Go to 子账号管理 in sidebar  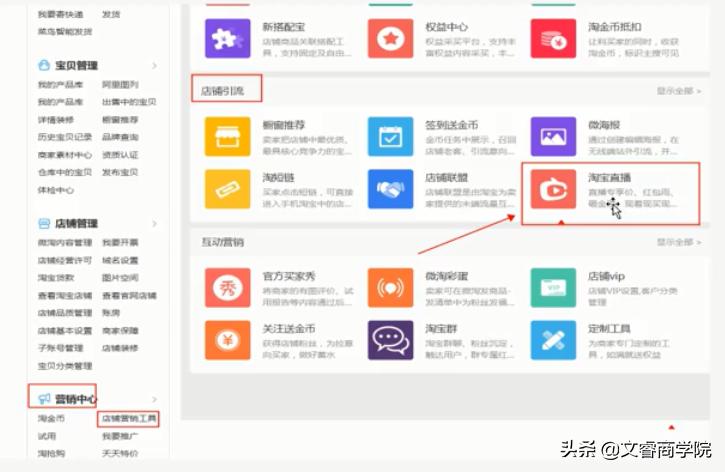(60, 348)
